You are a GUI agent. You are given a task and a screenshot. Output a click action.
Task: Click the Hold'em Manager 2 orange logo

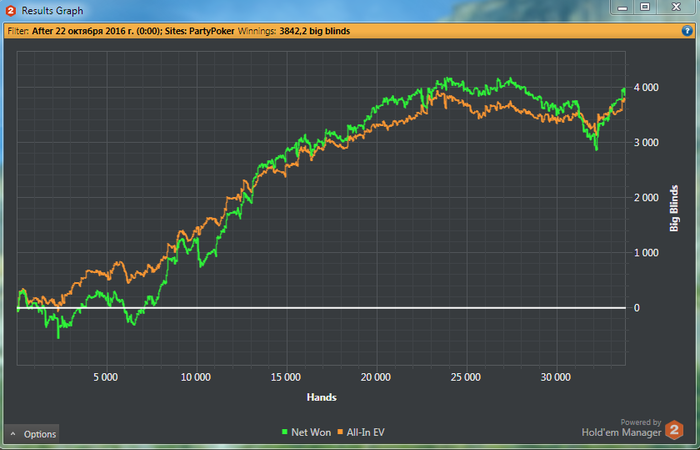click(x=674, y=430)
